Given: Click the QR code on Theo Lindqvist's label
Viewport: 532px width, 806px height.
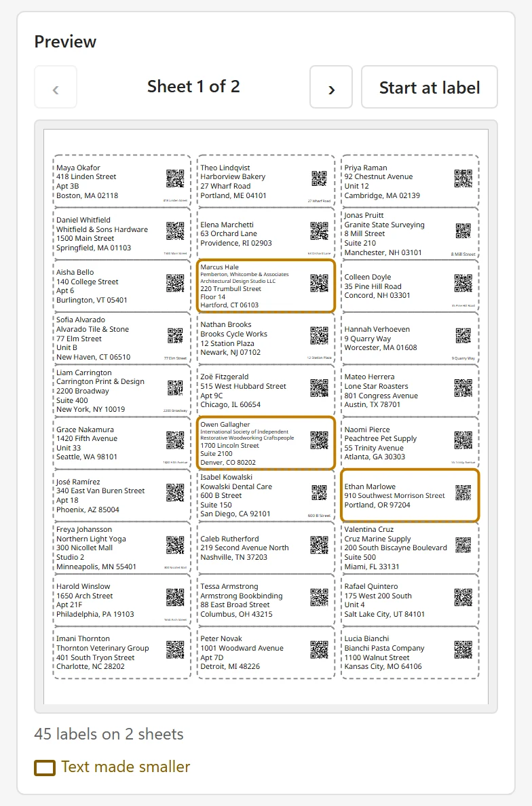Looking at the screenshot, I should 319,178.
